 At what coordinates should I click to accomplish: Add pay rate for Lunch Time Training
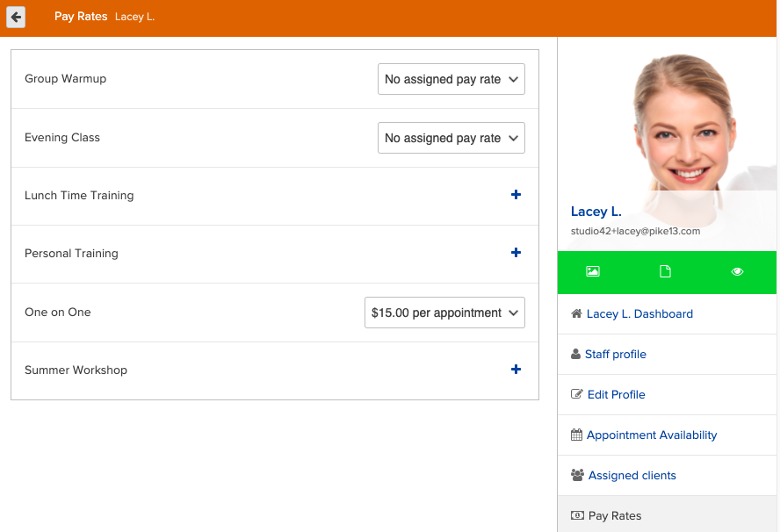tap(516, 195)
